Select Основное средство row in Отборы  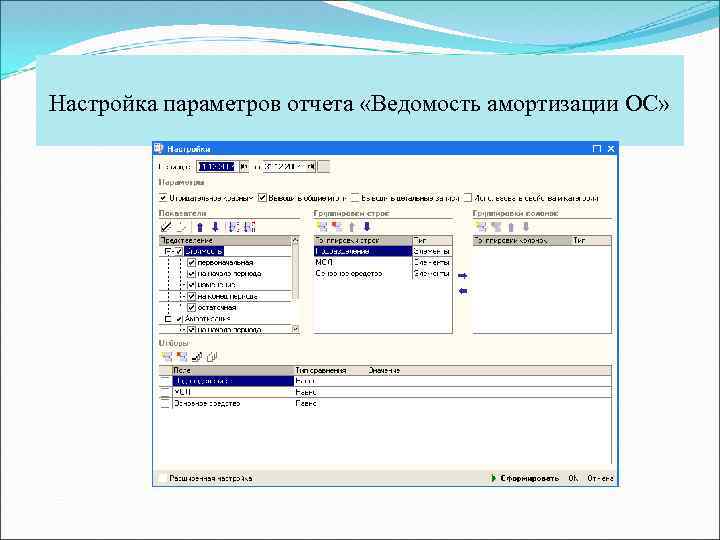pyautogui.click(x=386, y=403)
